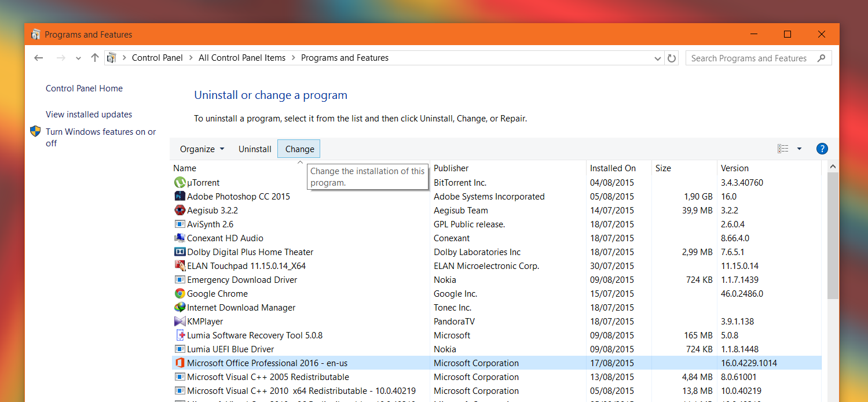Expand the address bar history dropdown
868x402 pixels.
(658, 58)
